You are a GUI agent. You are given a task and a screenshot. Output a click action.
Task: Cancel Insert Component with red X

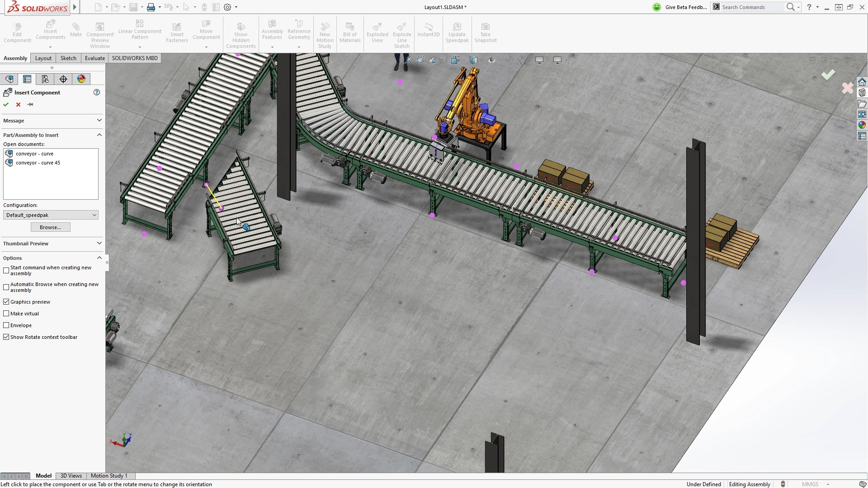tap(18, 104)
